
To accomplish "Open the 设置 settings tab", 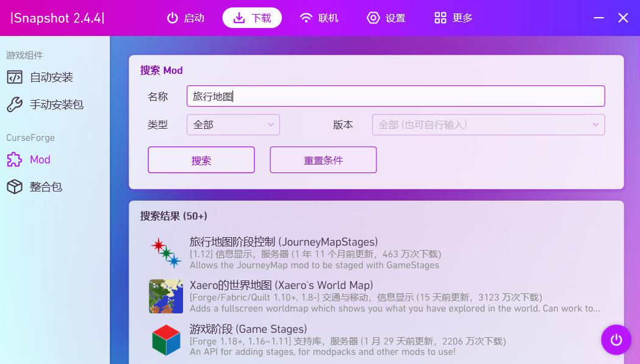I will point(386,18).
